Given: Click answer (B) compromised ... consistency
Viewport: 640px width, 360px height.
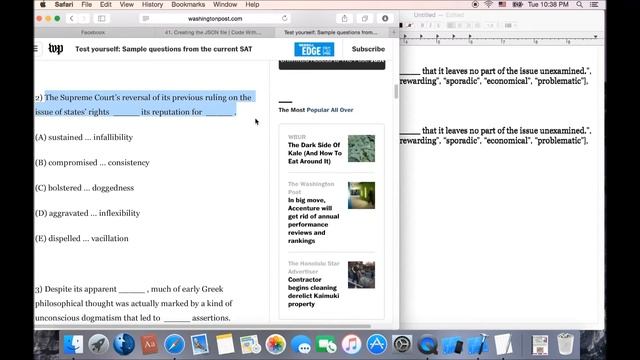Looking at the screenshot, I should tap(92, 162).
